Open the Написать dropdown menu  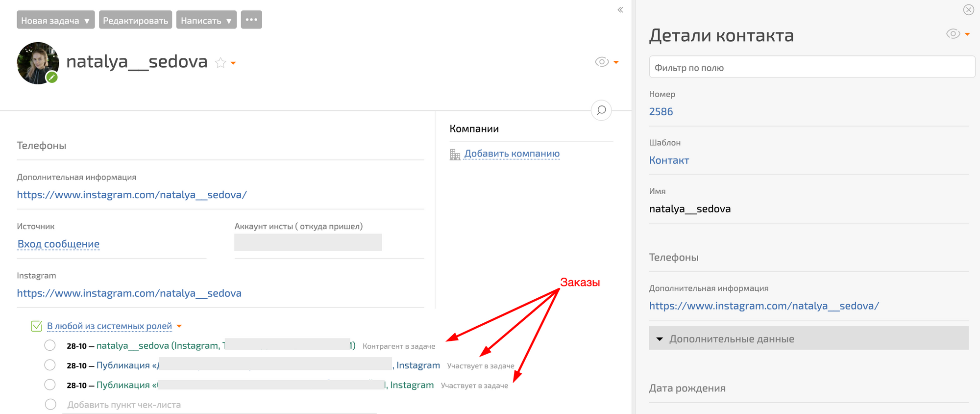point(206,20)
